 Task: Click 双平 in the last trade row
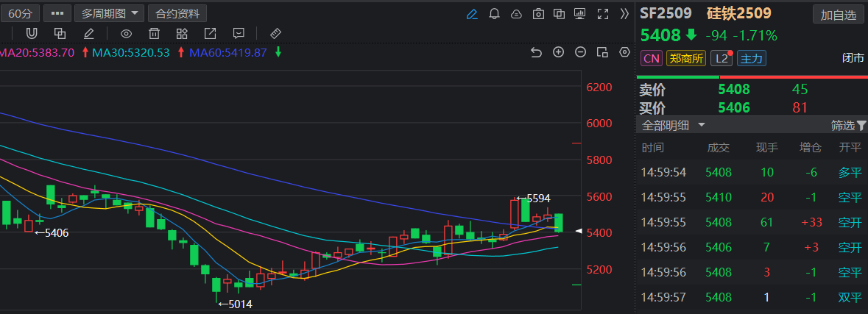(850, 297)
